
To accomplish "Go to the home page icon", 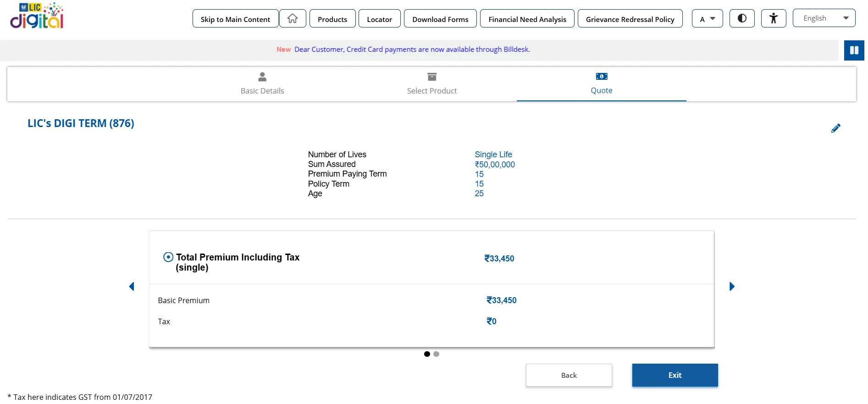I will click(293, 18).
